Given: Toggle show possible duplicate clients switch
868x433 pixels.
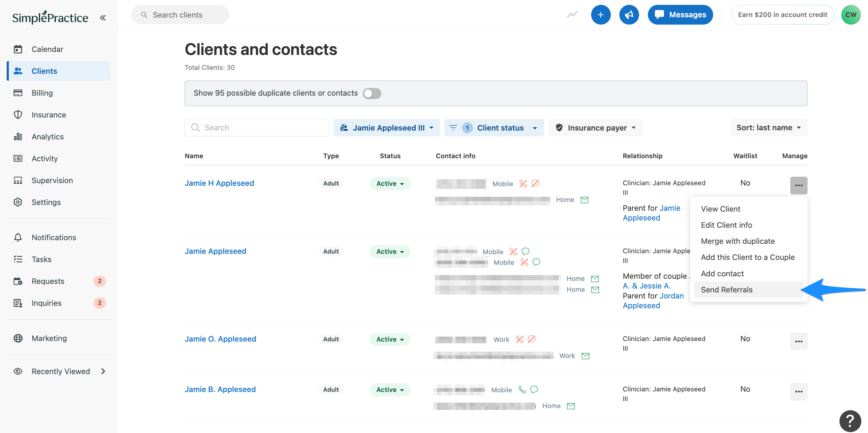Looking at the screenshot, I should [x=372, y=93].
